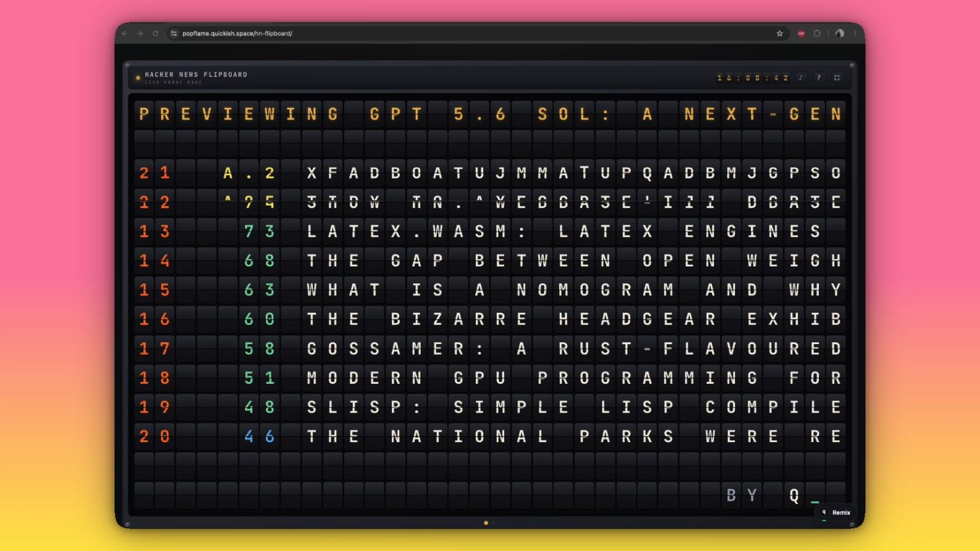Click score 58 on row 17
980x551 pixels.
(259, 348)
